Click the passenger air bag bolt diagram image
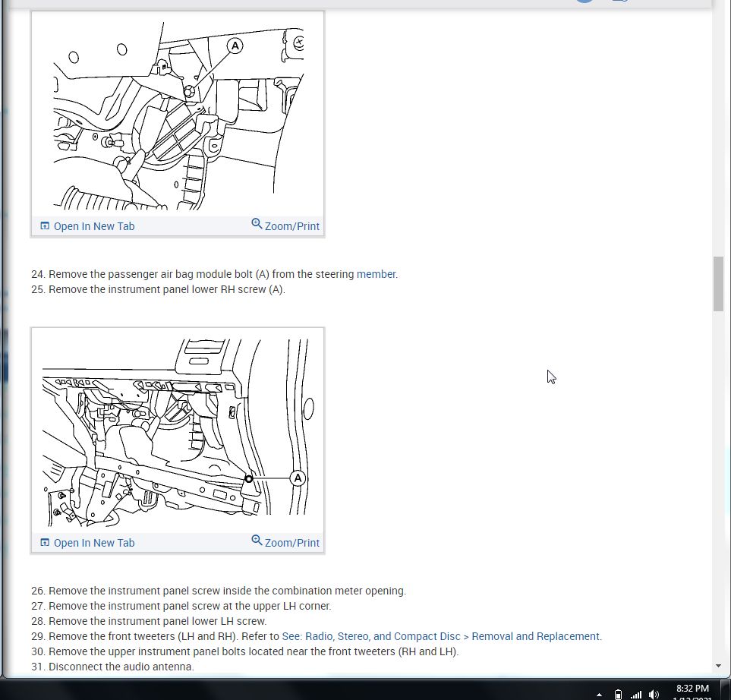This screenshot has width=731, height=700. pos(178,115)
